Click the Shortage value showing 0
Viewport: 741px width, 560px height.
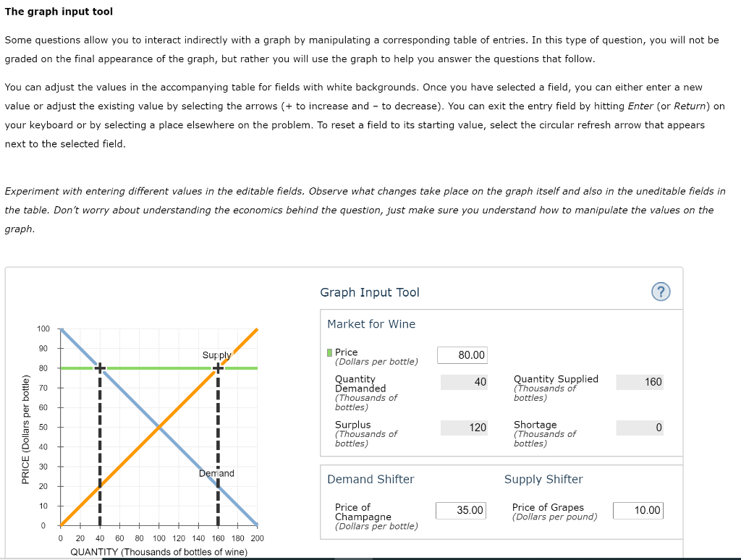click(x=639, y=428)
